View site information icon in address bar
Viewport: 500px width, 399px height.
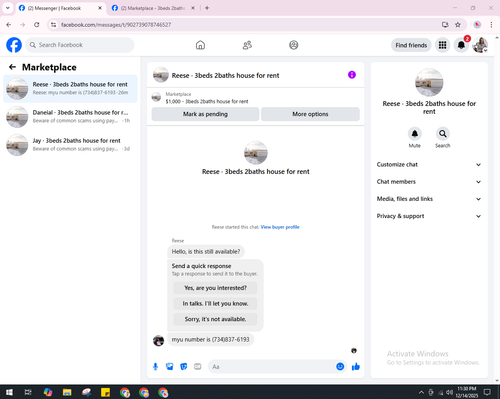pos(53,25)
